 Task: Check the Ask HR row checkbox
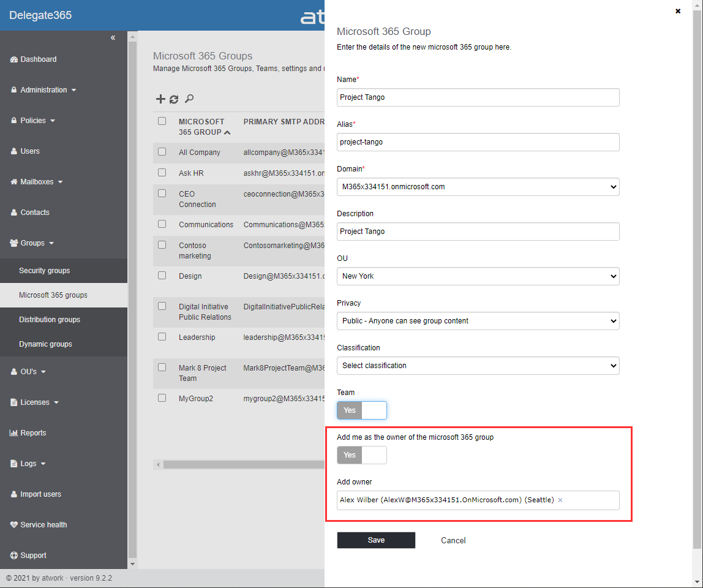[x=162, y=172]
